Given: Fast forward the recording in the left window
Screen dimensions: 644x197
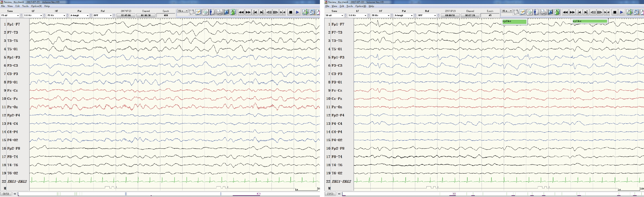Looking at the screenshot, I should [248, 12].
